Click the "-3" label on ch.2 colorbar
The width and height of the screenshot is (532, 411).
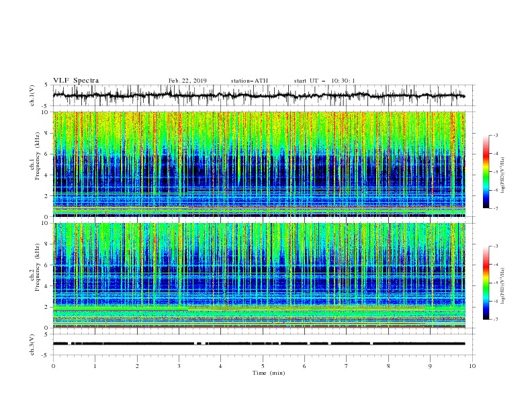click(x=495, y=246)
